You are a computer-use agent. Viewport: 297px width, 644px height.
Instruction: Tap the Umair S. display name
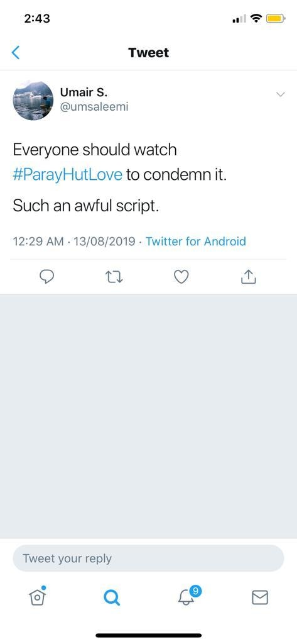click(x=84, y=92)
